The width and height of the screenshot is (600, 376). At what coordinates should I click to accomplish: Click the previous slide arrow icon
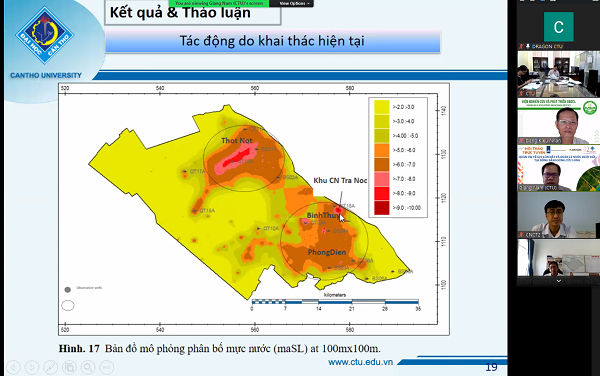pyautogui.click(x=13, y=367)
